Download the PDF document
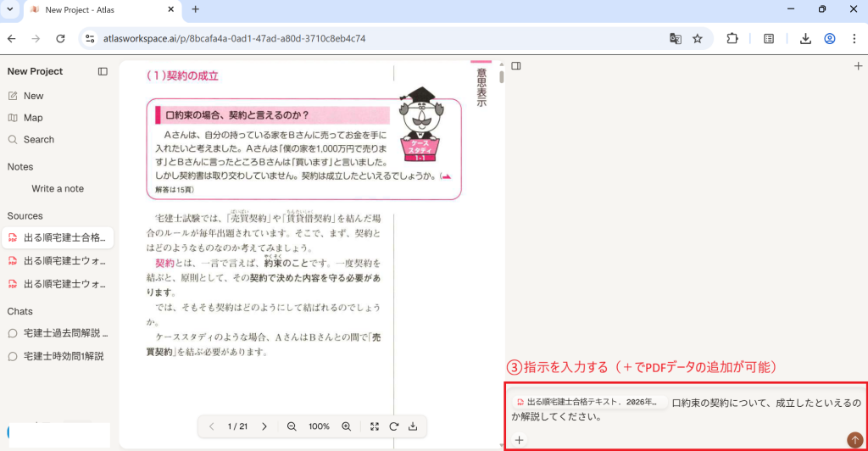Image resolution: width=868 pixels, height=451 pixels. tap(413, 426)
